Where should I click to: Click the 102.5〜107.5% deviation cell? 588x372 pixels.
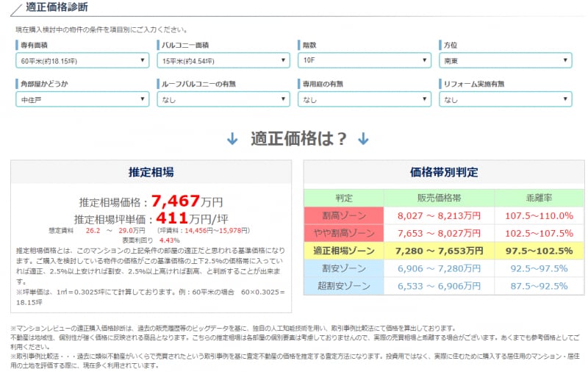pos(539,233)
